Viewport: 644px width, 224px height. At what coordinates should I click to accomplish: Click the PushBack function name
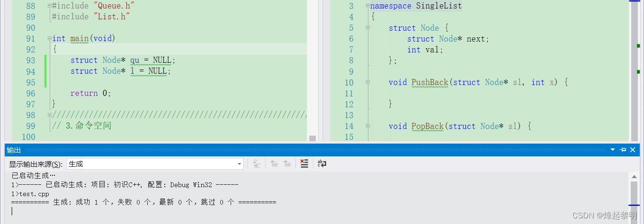point(429,82)
